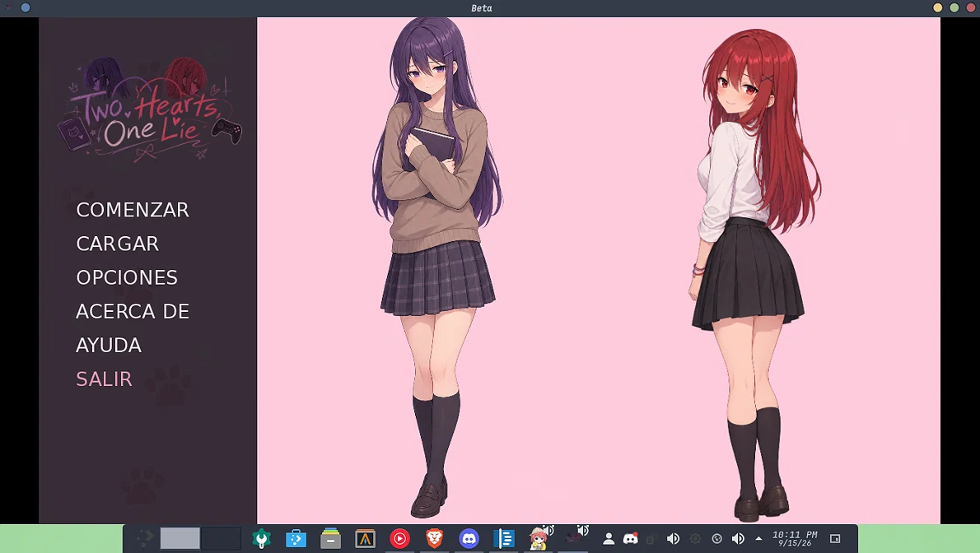Open the red YouTube Music icon in the taskbar
This screenshot has height=553, width=980.
pos(400,538)
